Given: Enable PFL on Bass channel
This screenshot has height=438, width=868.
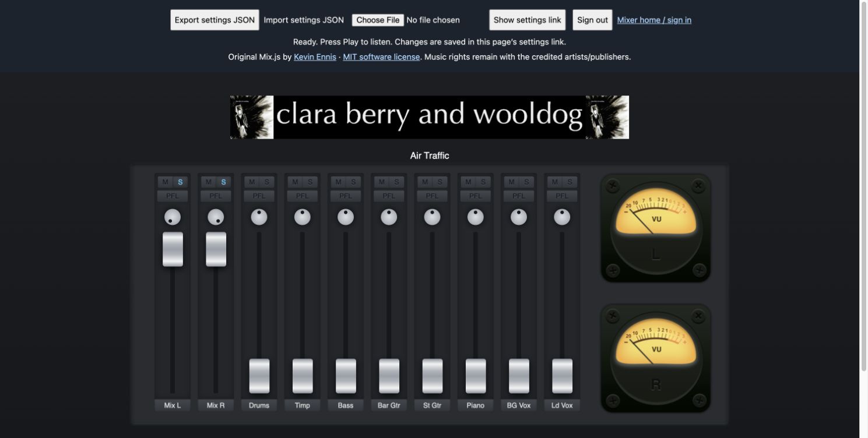Looking at the screenshot, I should pos(346,196).
